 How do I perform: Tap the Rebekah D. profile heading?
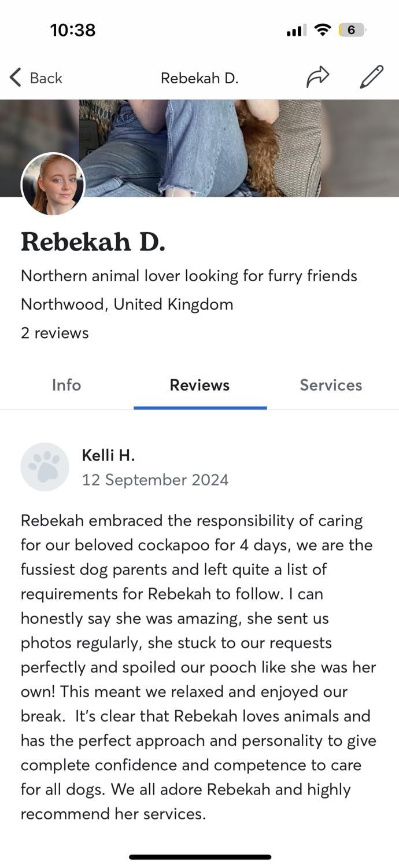tap(93, 241)
